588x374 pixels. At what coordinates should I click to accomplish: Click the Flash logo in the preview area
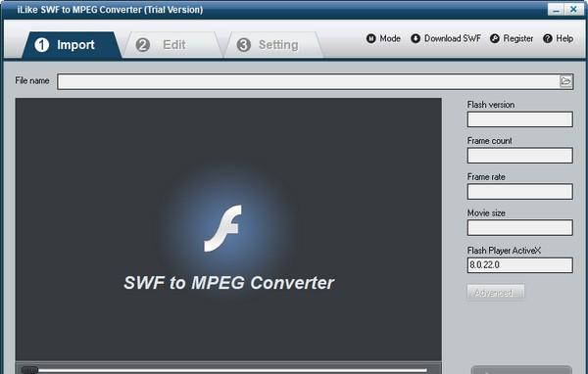[222, 228]
